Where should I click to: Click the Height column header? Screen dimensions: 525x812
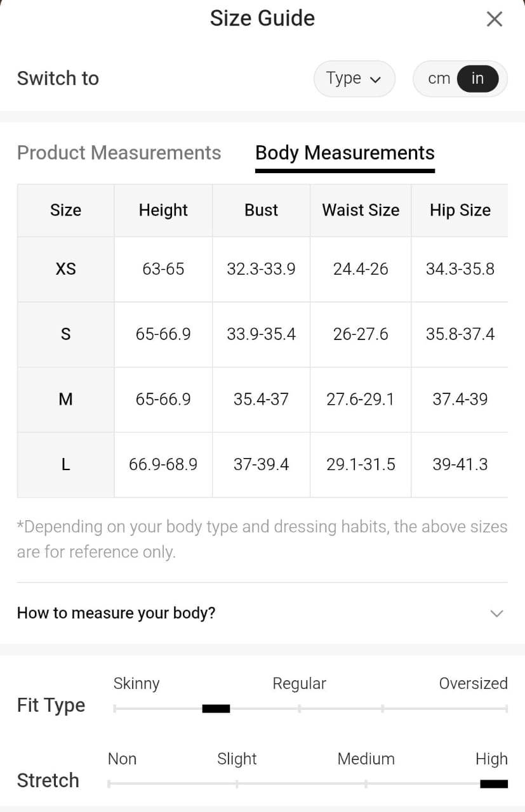[x=163, y=210]
